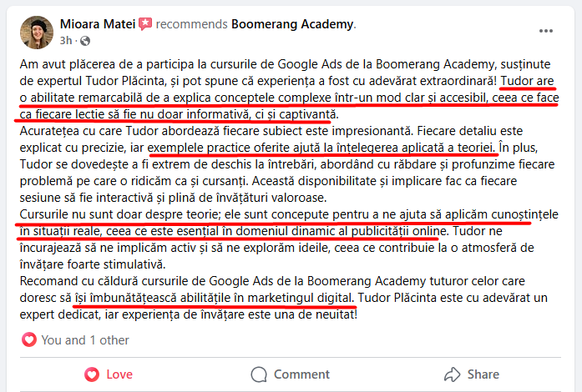Click the globe public audience icon
The width and height of the screenshot is (582, 392).
point(85,41)
